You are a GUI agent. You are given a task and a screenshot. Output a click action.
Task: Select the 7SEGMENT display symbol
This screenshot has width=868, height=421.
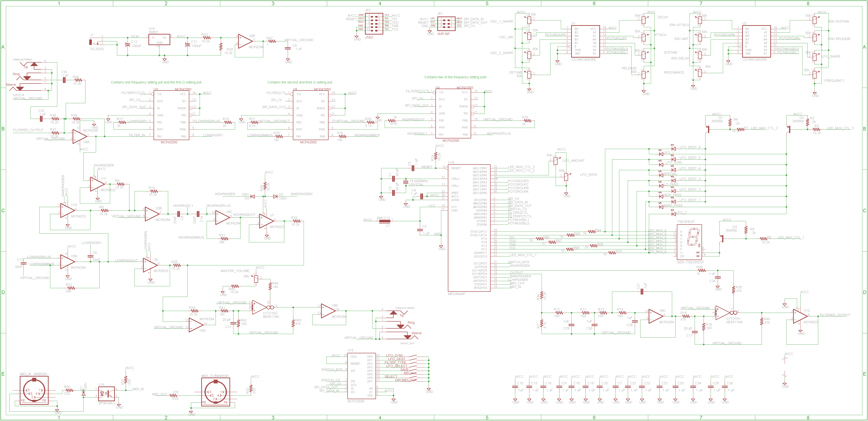point(689,242)
